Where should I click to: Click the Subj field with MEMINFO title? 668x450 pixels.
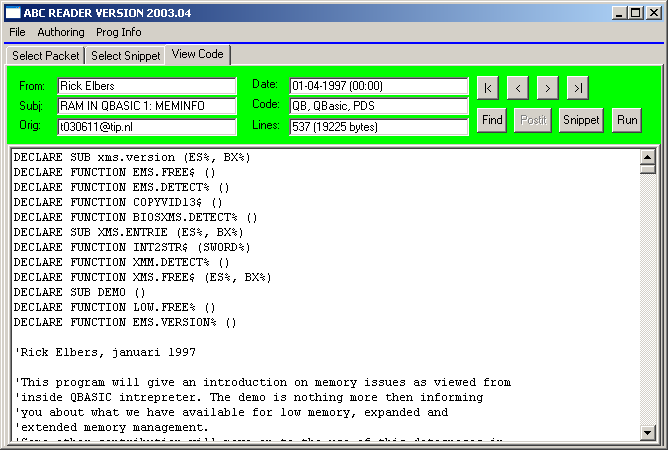click(x=146, y=106)
